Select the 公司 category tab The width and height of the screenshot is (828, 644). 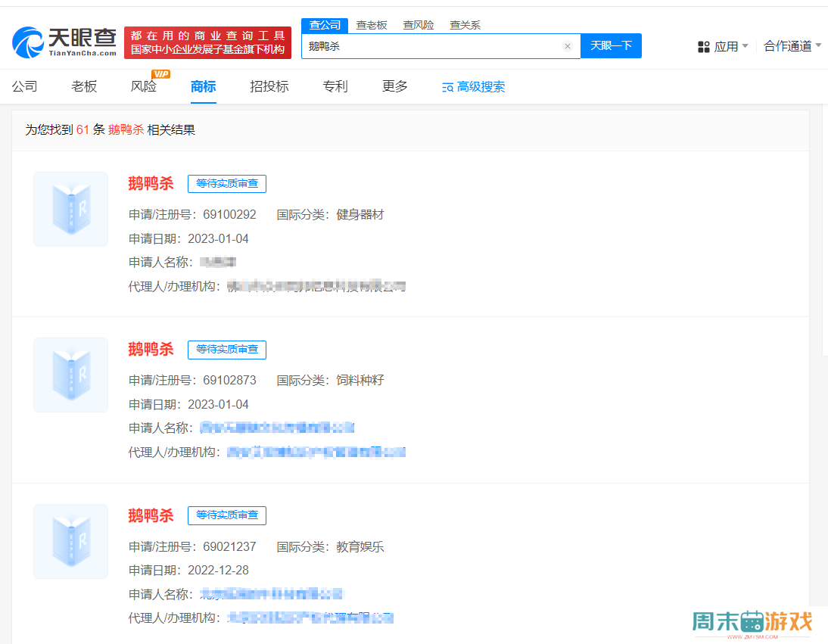tap(24, 86)
